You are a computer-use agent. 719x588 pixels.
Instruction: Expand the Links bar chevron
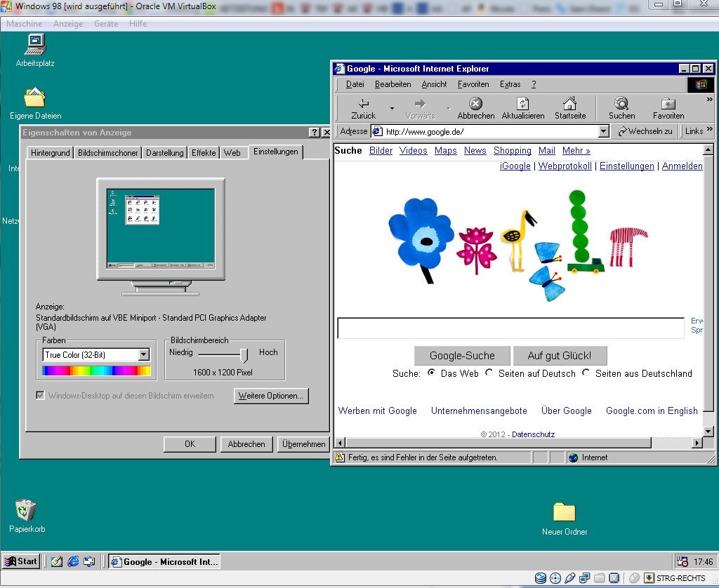point(710,129)
